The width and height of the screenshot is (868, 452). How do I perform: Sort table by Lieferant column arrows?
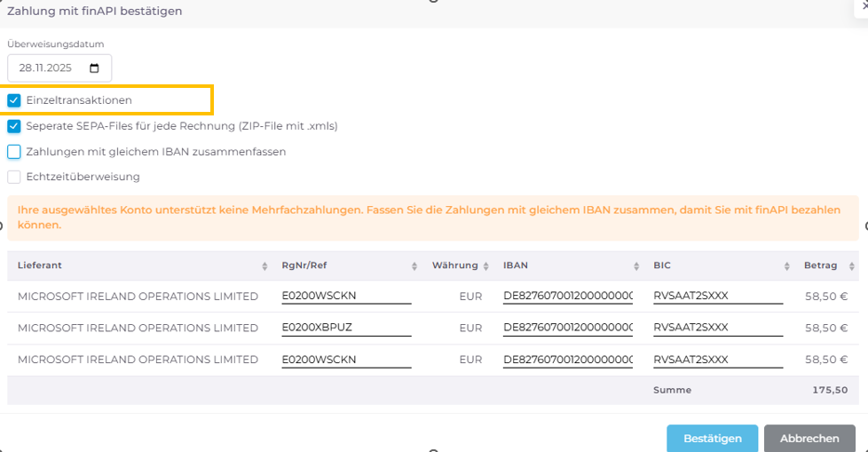(x=264, y=266)
